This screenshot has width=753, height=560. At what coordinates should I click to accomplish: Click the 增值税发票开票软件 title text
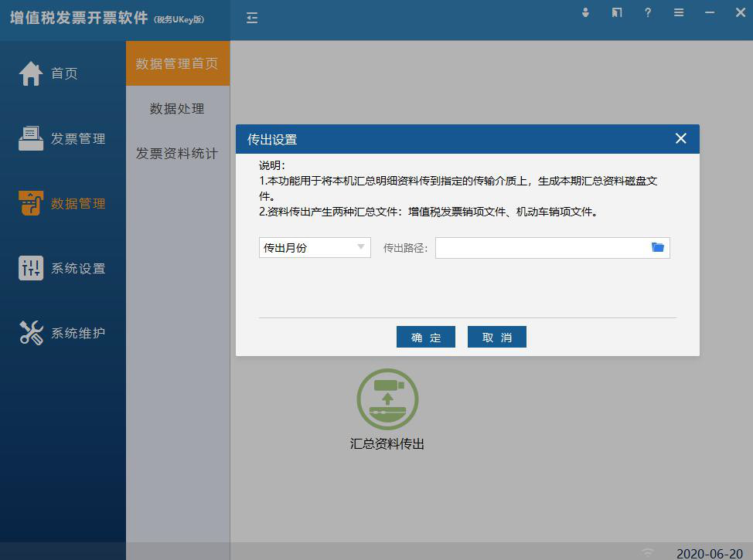coord(79,18)
